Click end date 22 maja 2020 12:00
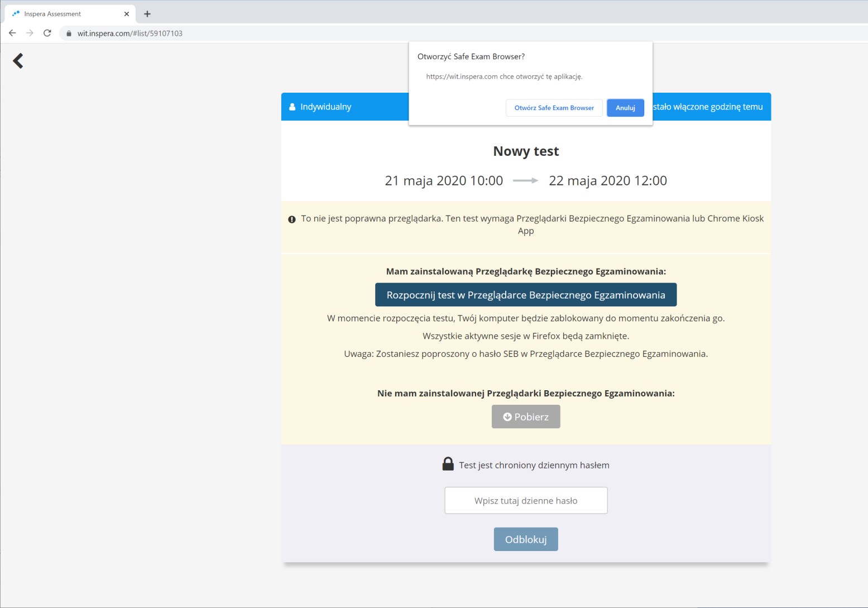Viewport: 868px width, 608px height. coord(608,180)
